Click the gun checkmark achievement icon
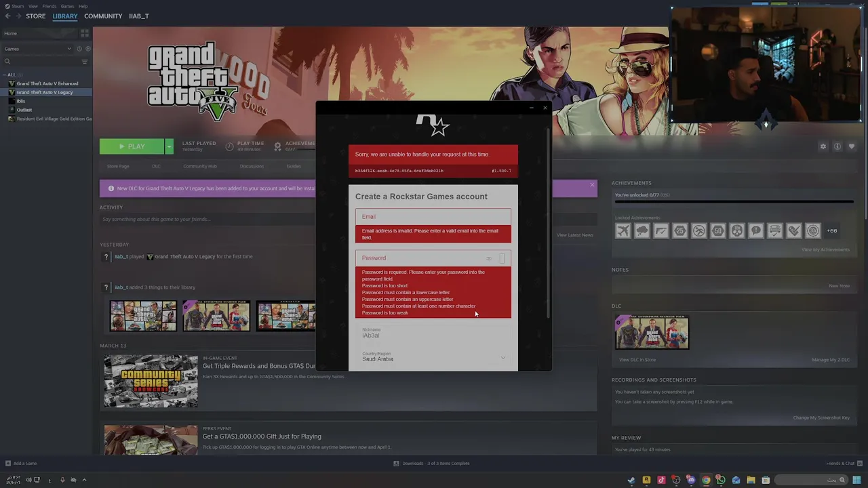Image resolution: width=868 pixels, height=488 pixels. [661, 230]
